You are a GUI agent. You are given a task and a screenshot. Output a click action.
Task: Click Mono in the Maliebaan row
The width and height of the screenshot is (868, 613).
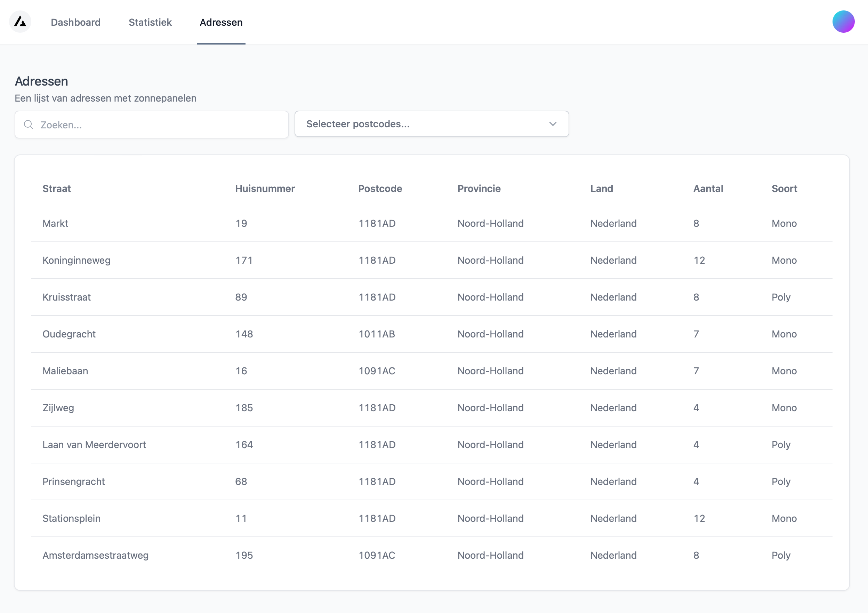784,371
